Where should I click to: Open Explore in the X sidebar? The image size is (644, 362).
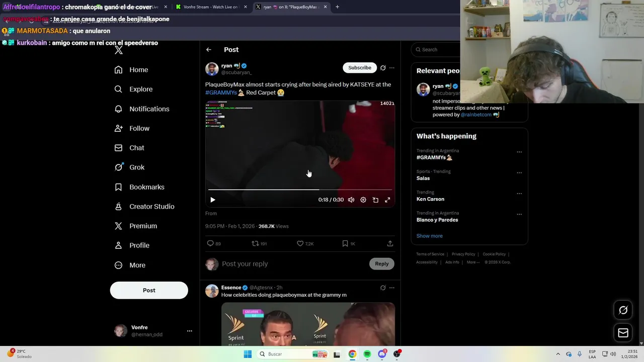click(x=133, y=89)
